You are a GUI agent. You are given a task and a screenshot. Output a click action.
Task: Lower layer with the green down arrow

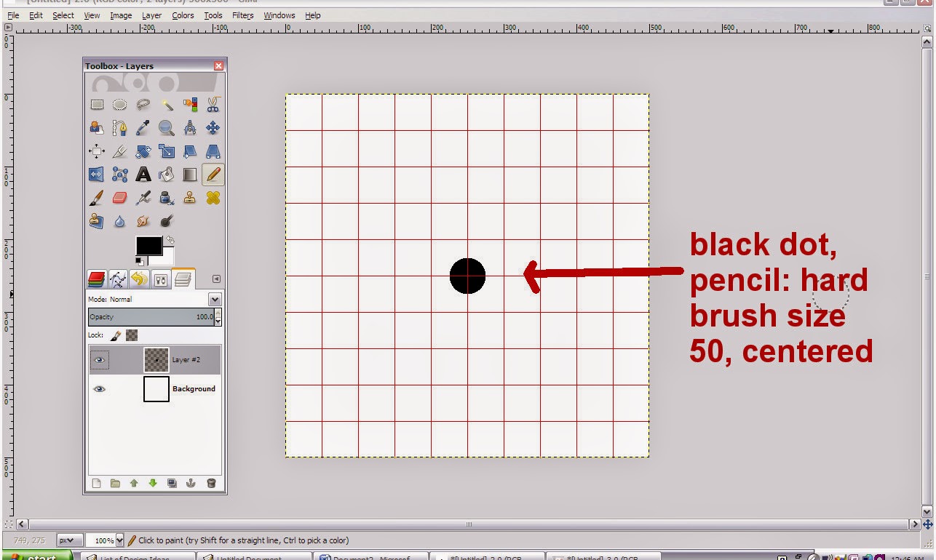(x=153, y=483)
